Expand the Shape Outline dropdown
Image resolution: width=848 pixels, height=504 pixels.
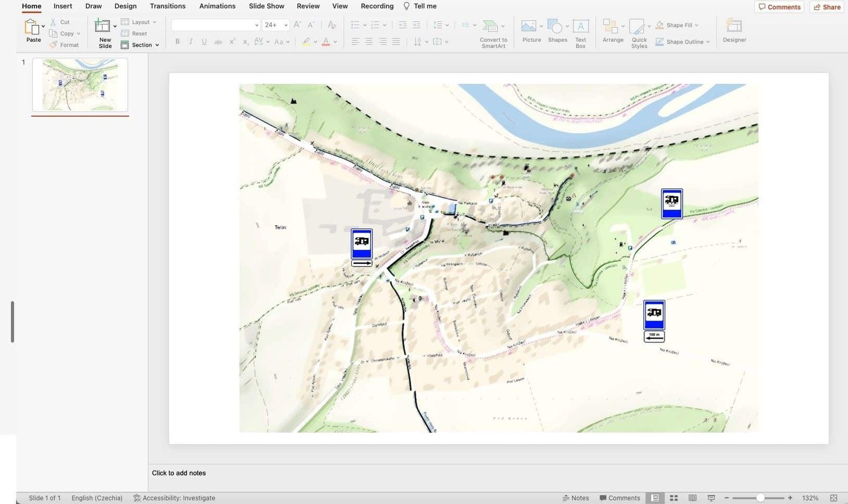[x=708, y=42]
